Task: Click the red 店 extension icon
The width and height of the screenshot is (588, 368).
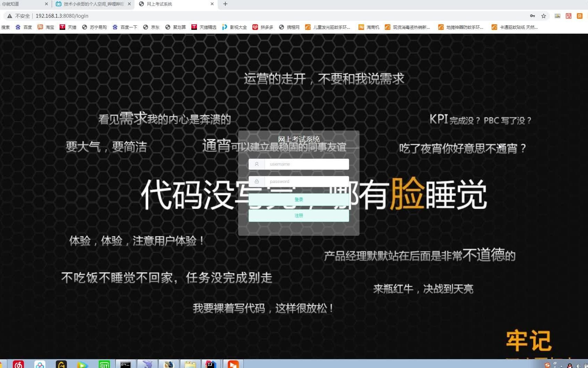Action: (x=569, y=16)
